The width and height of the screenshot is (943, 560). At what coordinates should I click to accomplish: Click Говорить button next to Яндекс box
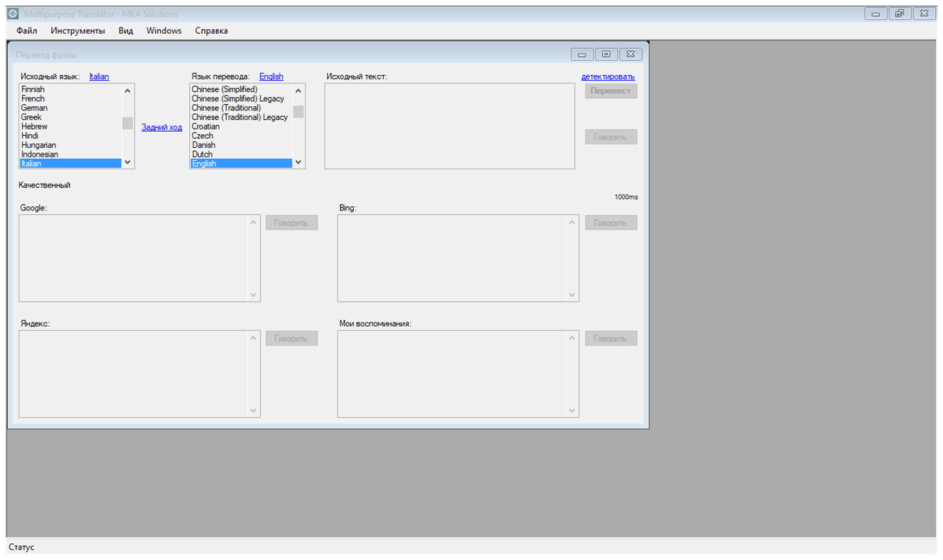point(292,338)
